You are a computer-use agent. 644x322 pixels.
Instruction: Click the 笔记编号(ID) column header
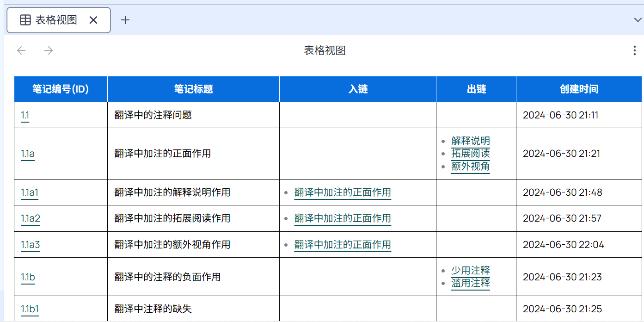pos(61,89)
